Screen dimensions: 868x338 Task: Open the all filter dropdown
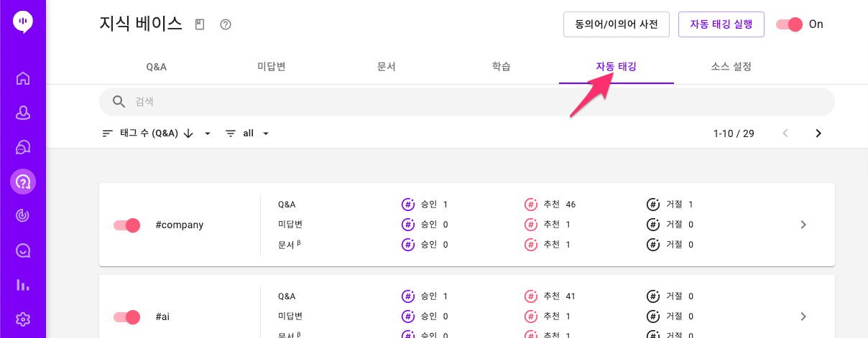pyautogui.click(x=247, y=133)
